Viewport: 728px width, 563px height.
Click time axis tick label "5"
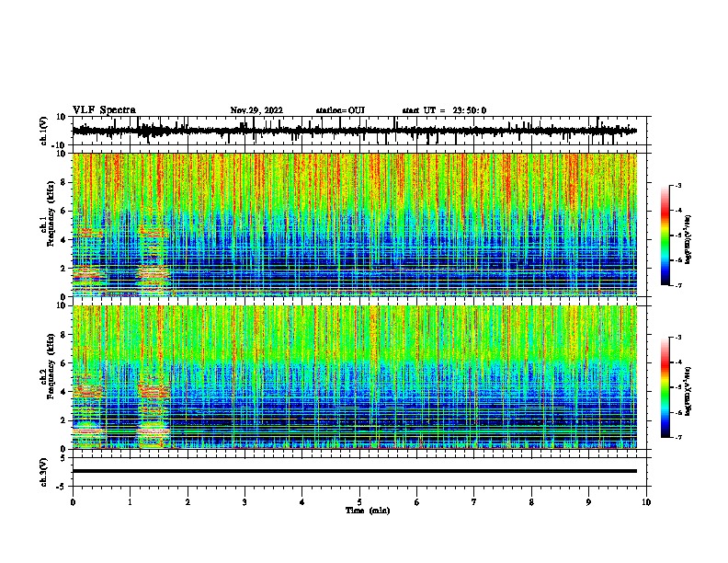click(359, 502)
